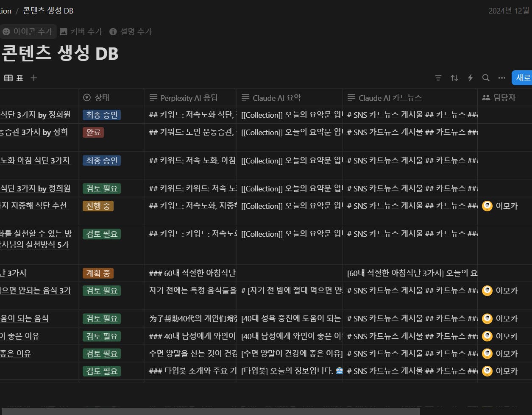The width and height of the screenshot is (532, 415).
Task: Open the three-dot more options menu
Action: pos(502,78)
